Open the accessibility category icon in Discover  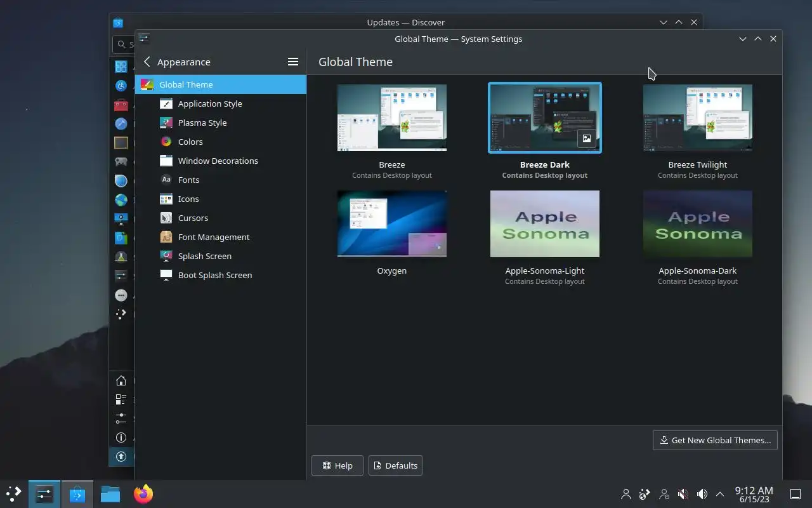121,85
